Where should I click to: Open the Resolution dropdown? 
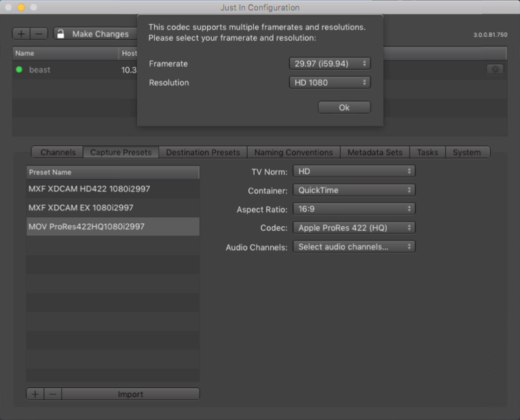point(330,83)
